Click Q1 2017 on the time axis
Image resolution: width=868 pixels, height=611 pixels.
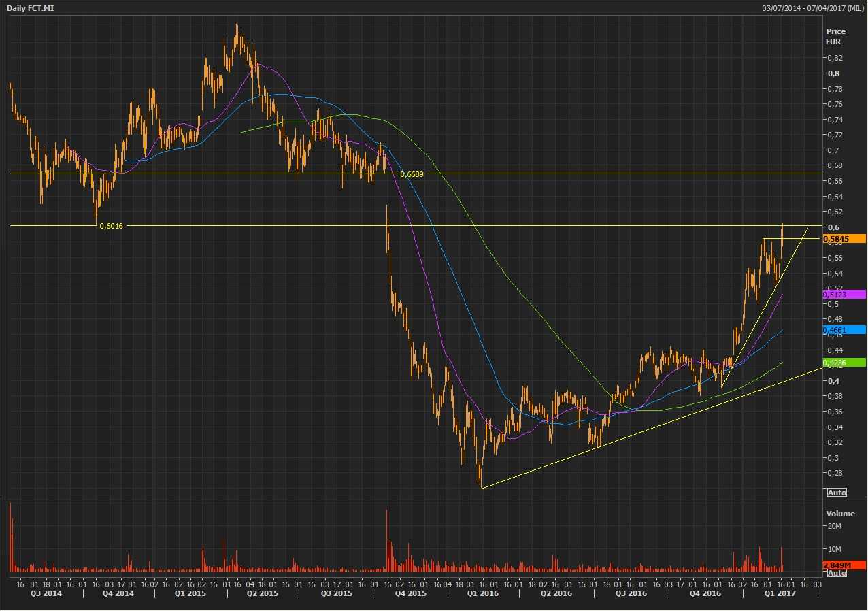pyautogui.click(x=780, y=593)
